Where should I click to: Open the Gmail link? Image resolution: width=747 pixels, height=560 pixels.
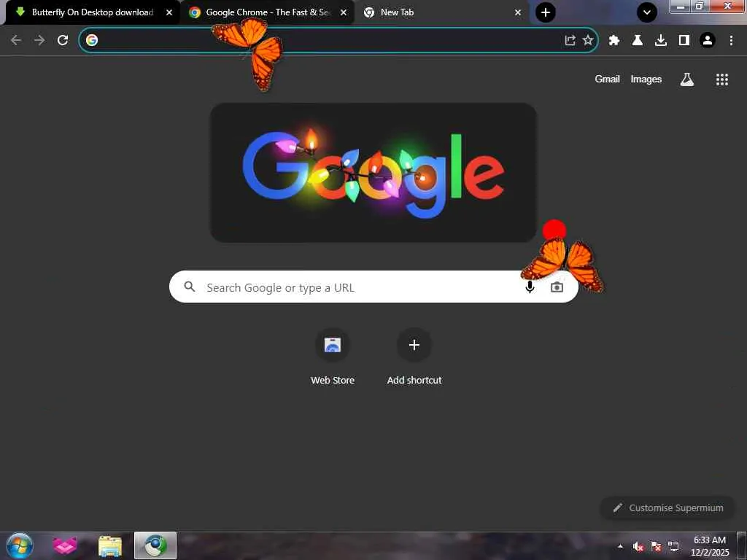click(x=607, y=79)
